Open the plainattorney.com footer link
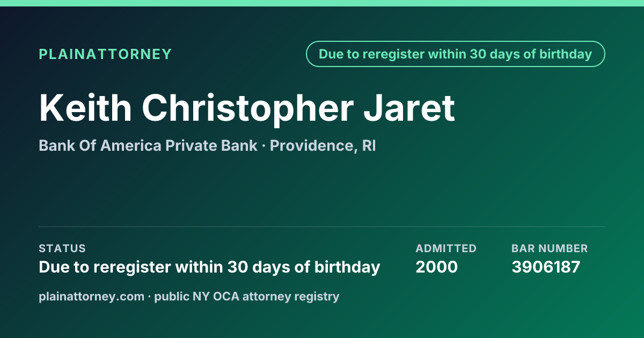The image size is (644, 338). coord(91,296)
